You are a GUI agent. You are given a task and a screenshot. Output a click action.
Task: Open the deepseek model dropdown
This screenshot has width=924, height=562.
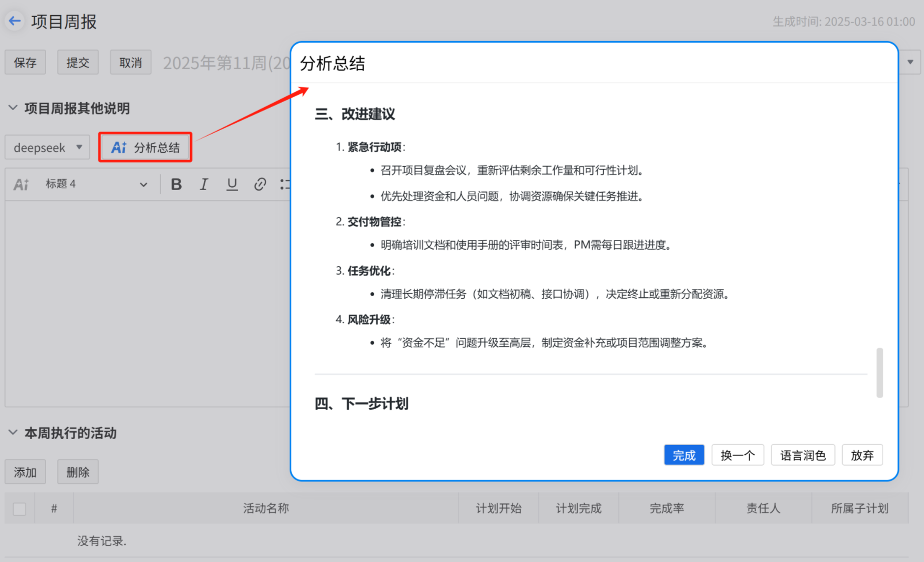(x=47, y=147)
